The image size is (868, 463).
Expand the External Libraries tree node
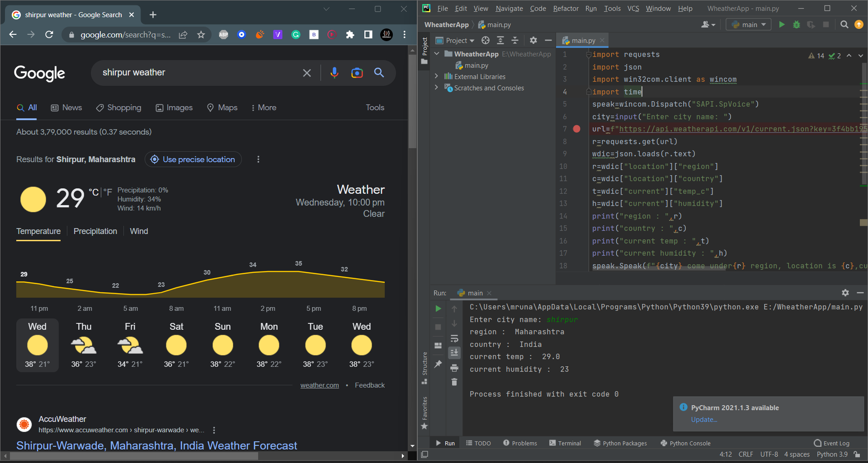click(436, 76)
